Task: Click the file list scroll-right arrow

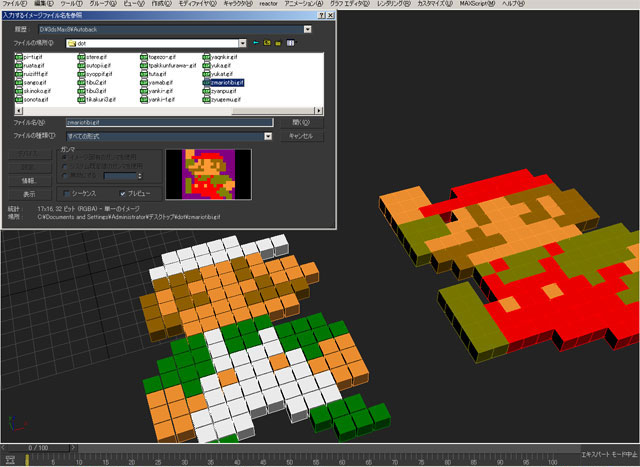Action: 318,111
